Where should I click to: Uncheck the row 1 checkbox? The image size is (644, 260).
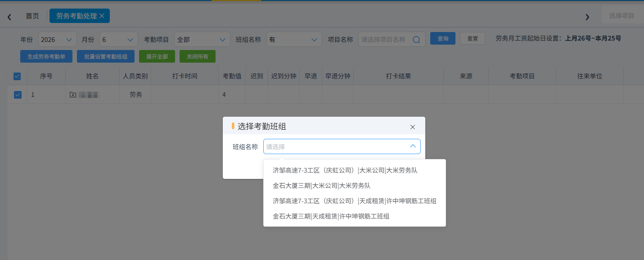coord(17,95)
